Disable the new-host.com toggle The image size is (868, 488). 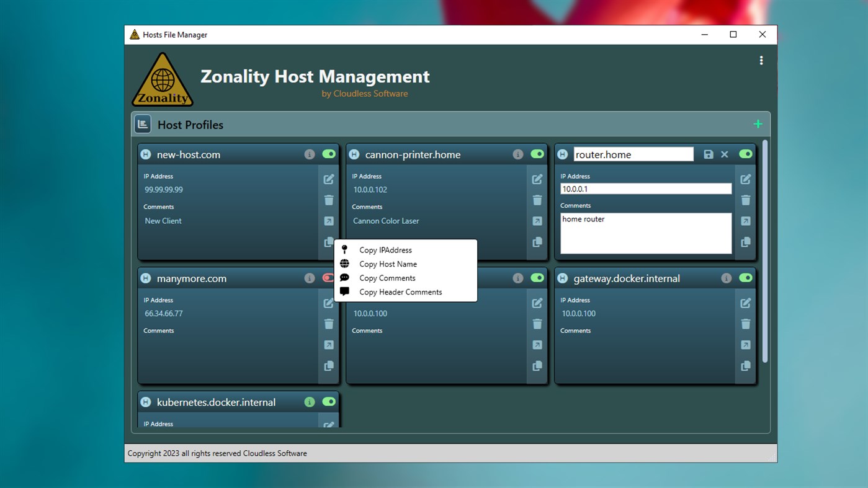329,154
